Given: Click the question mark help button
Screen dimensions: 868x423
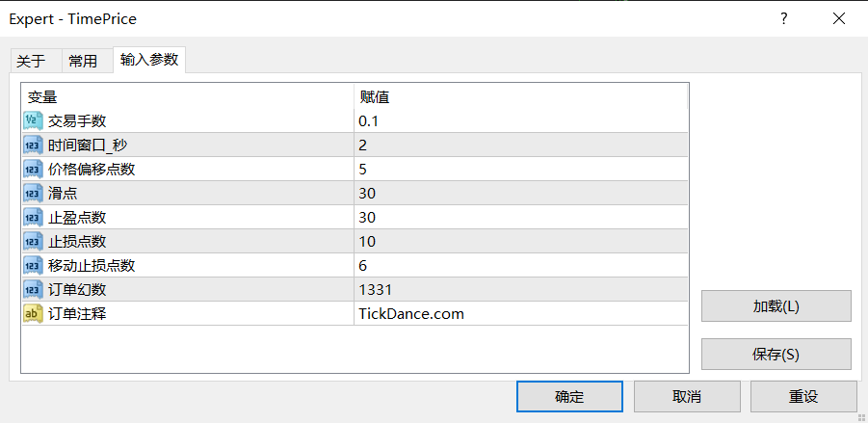Looking at the screenshot, I should 784,18.
